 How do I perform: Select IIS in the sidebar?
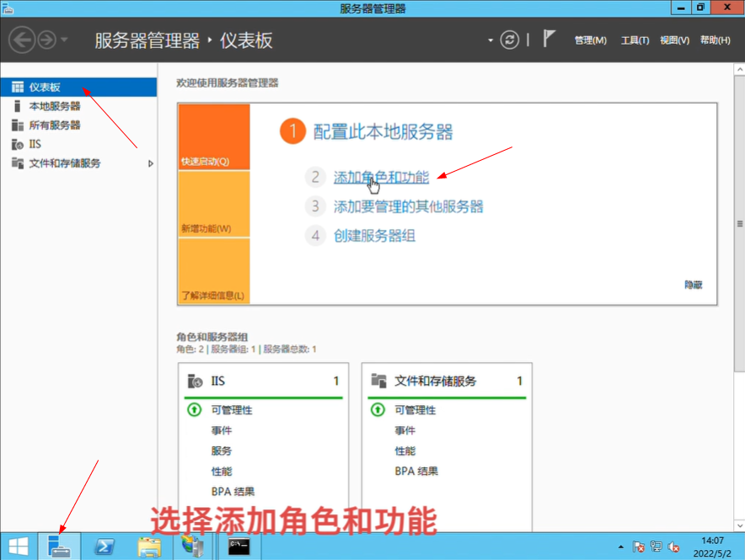pos(78,144)
